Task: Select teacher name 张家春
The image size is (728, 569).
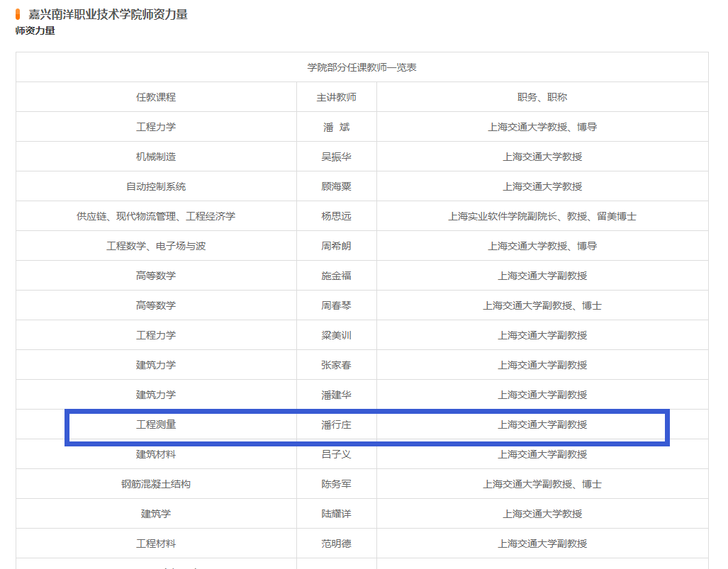Action: pyautogui.click(x=337, y=365)
